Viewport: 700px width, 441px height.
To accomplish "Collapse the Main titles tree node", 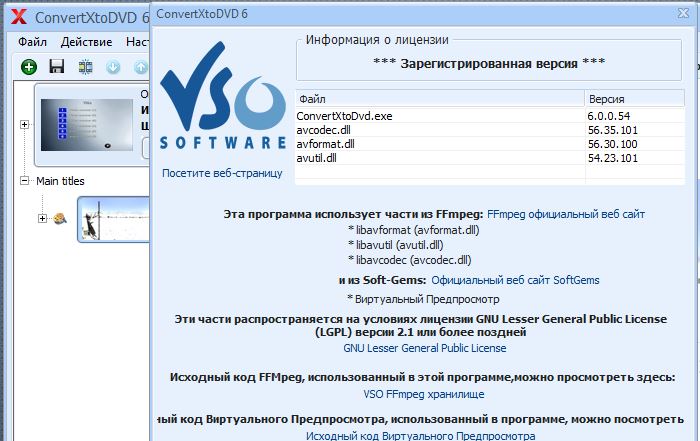I will click(25, 180).
